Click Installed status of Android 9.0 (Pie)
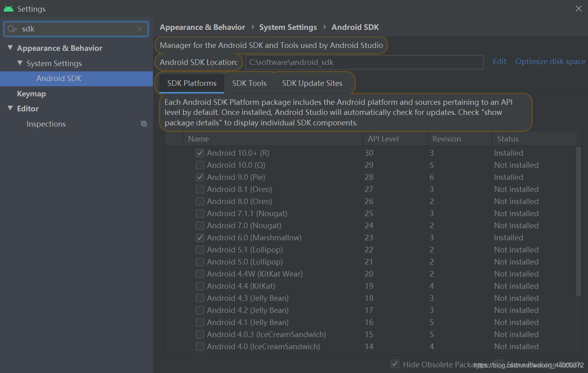 509,177
